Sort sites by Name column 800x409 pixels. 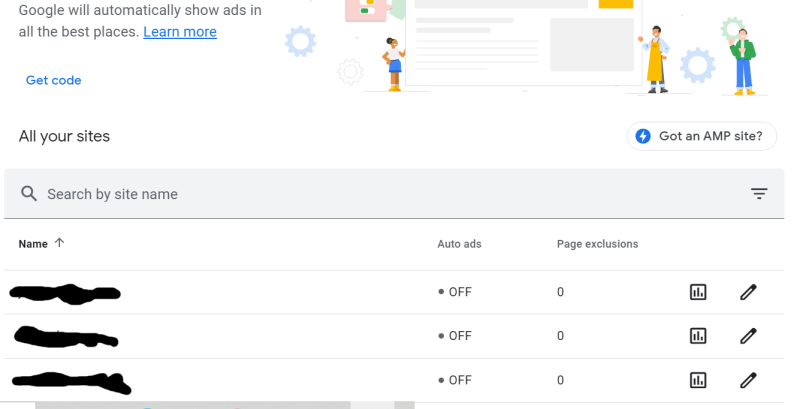(x=33, y=244)
